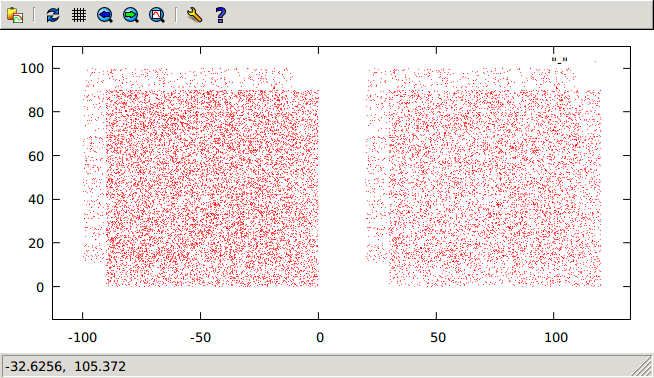Click the replot refresh icon
This screenshot has width=654, height=378.
point(53,15)
